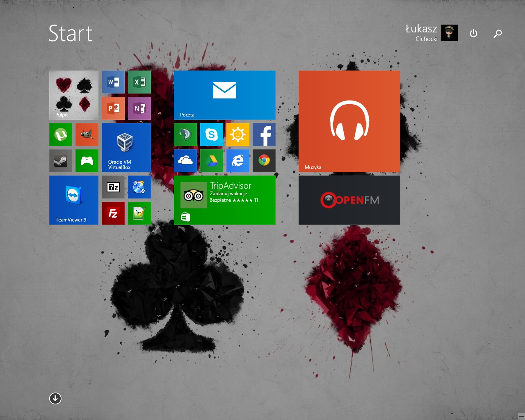Open the PowerPoint tile
525x420 pixels.
[113, 108]
